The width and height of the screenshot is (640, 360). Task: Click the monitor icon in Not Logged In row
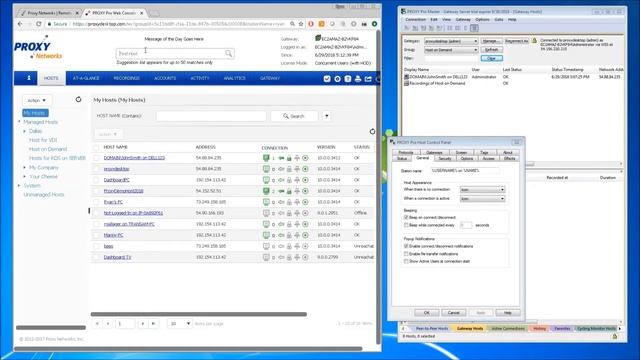click(266, 213)
